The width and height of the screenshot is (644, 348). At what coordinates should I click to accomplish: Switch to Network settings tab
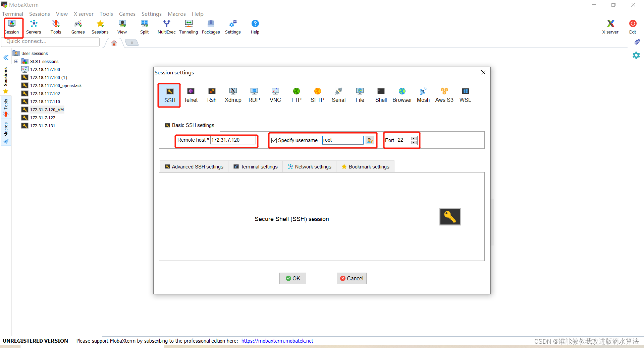(310, 167)
